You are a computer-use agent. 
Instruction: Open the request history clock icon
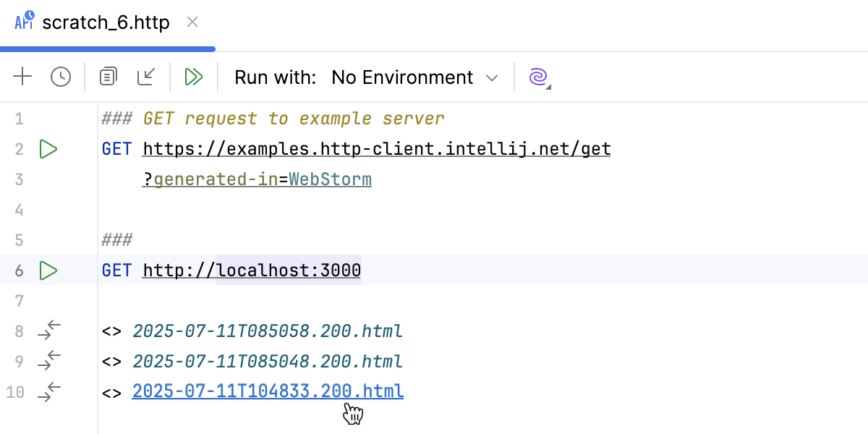pyautogui.click(x=61, y=77)
